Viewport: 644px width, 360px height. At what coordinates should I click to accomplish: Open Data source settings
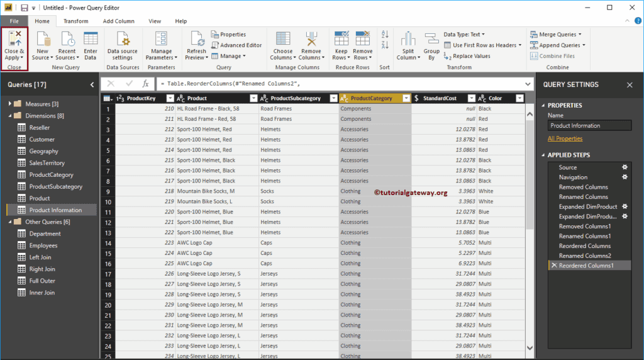click(122, 39)
